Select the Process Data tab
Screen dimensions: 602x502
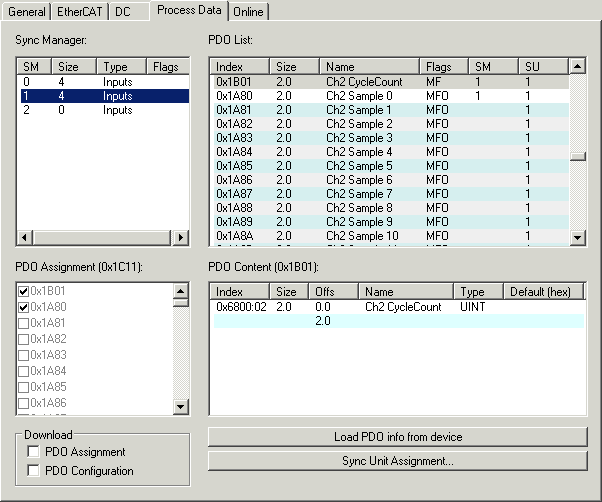pos(189,10)
